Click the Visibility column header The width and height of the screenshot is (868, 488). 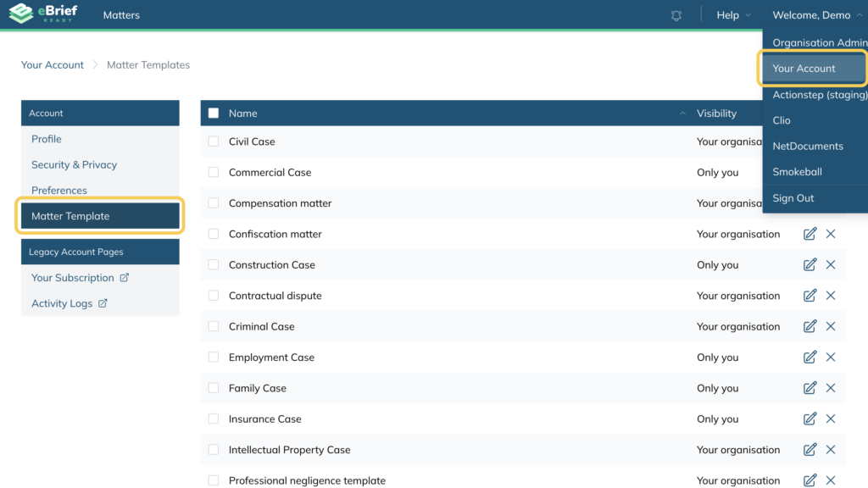click(716, 114)
